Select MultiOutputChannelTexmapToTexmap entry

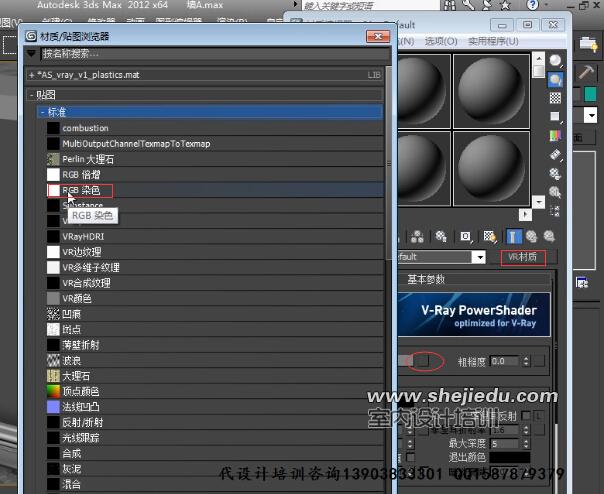coord(215,144)
